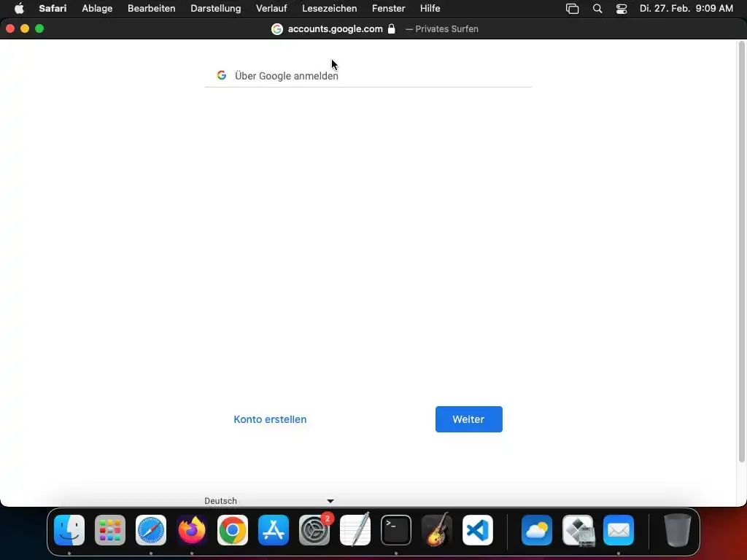Click the Safari compass icon in Dock
747x560 pixels.
151,530
